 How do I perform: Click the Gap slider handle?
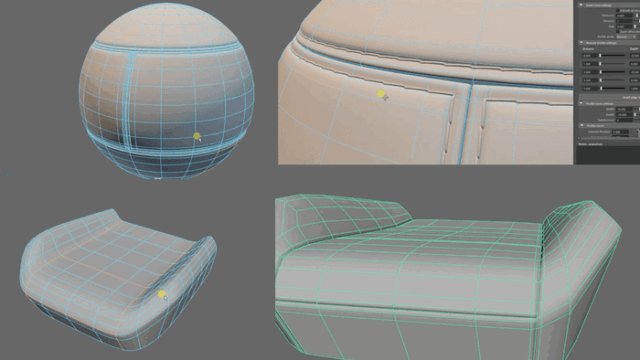tap(635, 27)
